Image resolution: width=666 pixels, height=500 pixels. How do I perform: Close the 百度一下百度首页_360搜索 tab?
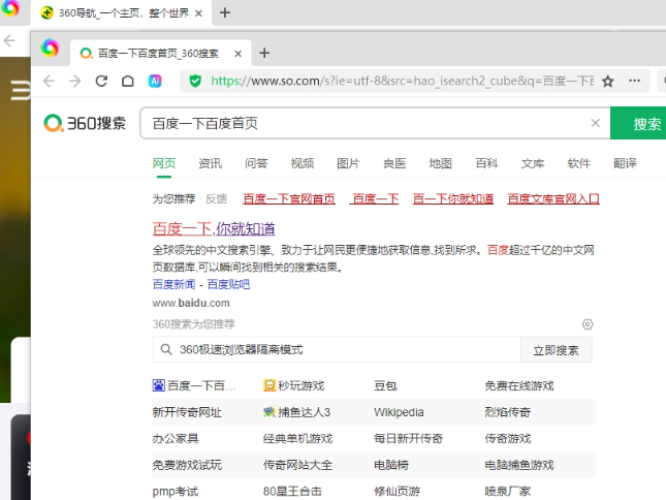coord(238,54)
